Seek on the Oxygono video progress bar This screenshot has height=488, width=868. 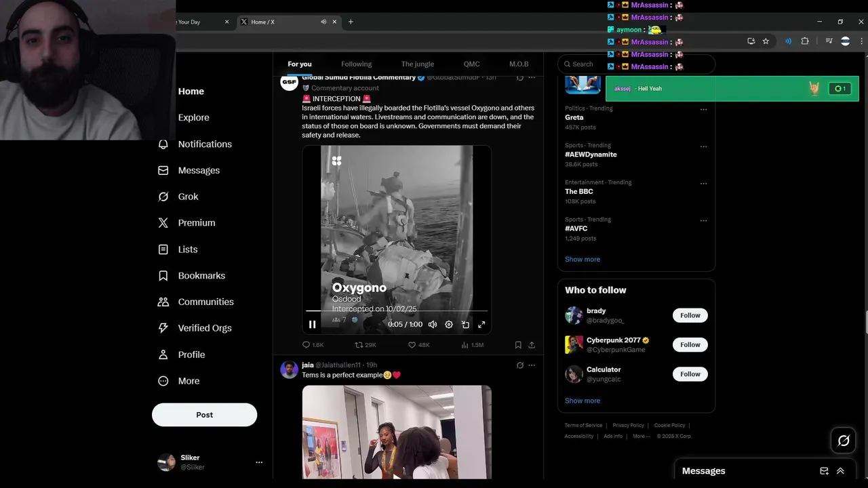[397, 311]
